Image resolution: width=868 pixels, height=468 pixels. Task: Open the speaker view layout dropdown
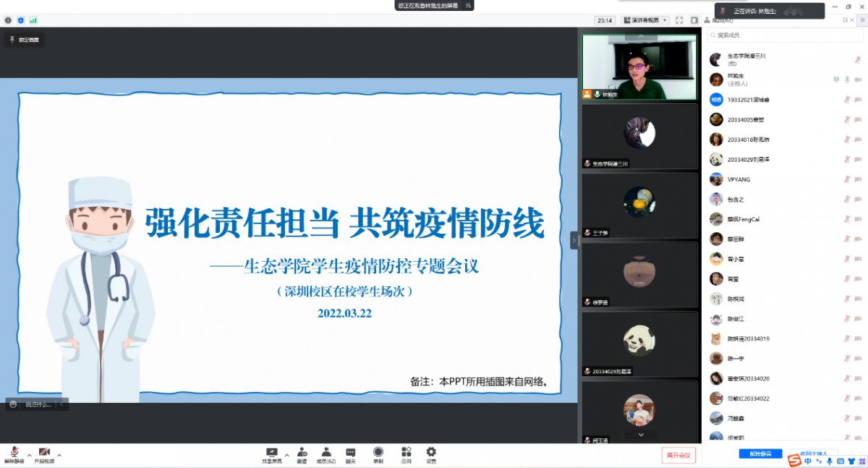click(645, 20)
